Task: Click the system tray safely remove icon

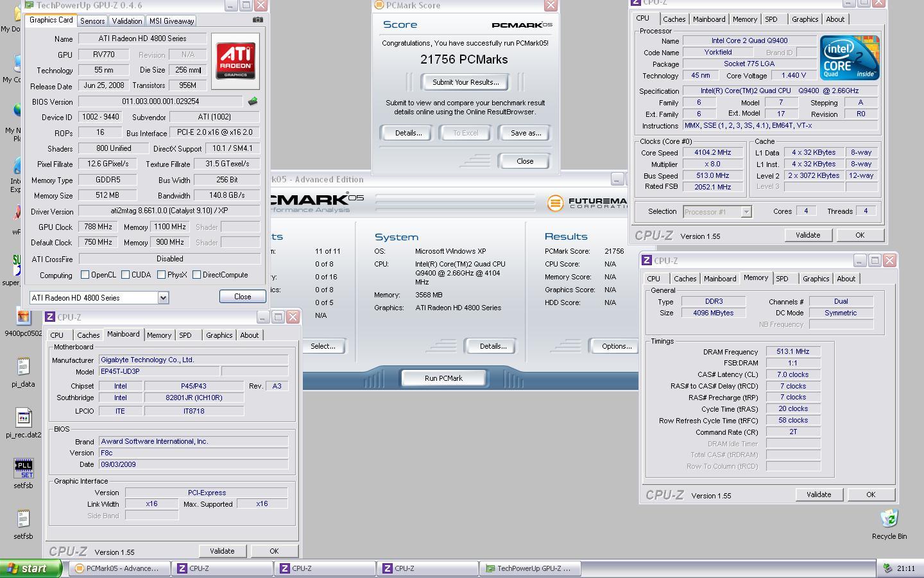Action: 887,568
